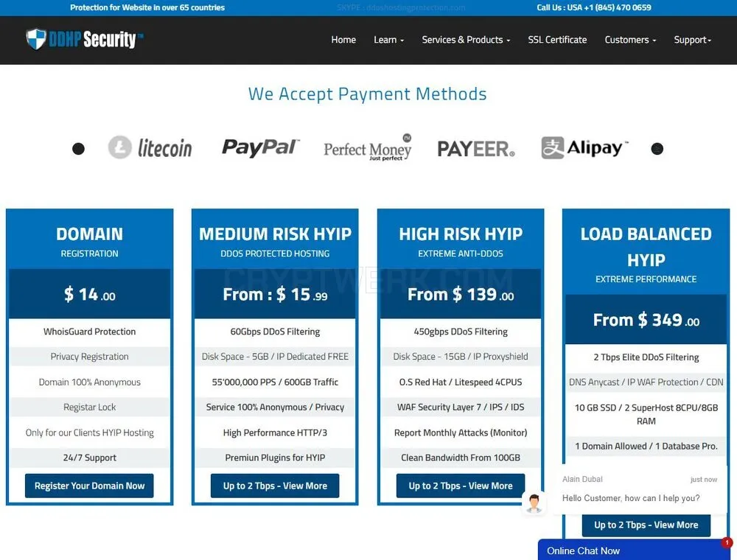Click the Perfect Money logo
This screenshot has height=560, width=737.
pos(368,148)
